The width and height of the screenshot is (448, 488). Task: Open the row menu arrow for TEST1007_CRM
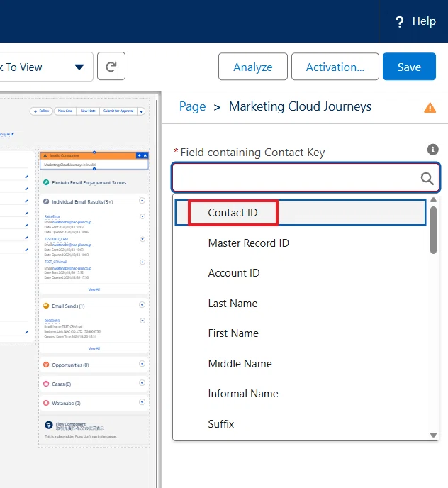click(142, 239)
